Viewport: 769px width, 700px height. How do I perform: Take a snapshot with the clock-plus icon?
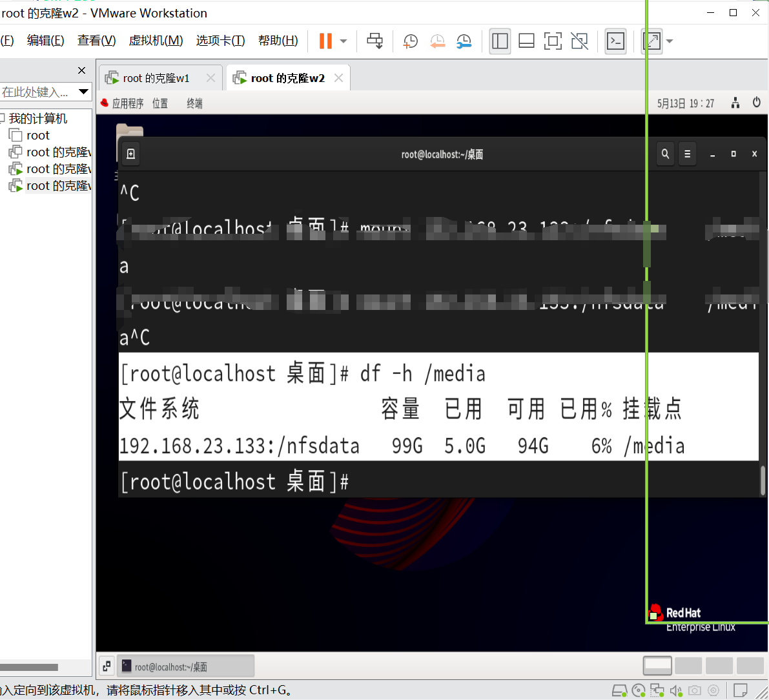tap(410, 41)
